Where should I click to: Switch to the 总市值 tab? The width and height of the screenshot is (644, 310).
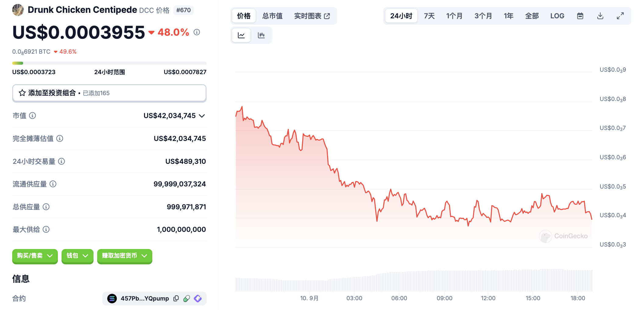[272, 16]
